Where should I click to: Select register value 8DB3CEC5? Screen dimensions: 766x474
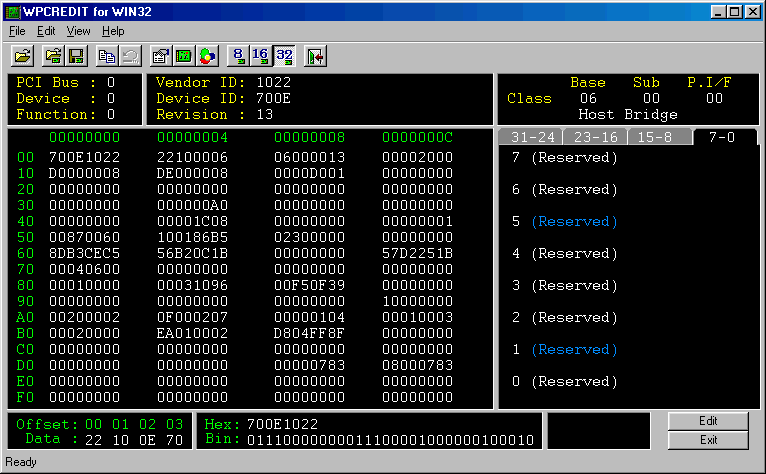click(x=85, y=253)
